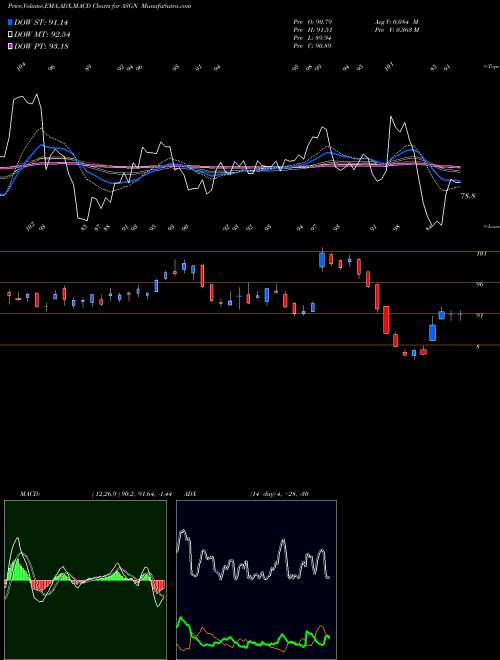Click the 101 price axis label
The image size is (500, 660).
coord(481,254)
